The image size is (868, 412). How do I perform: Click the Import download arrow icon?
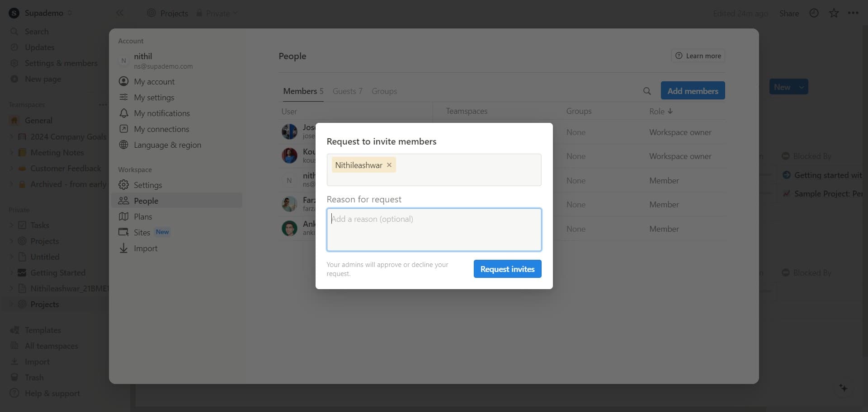coord(123,248)
